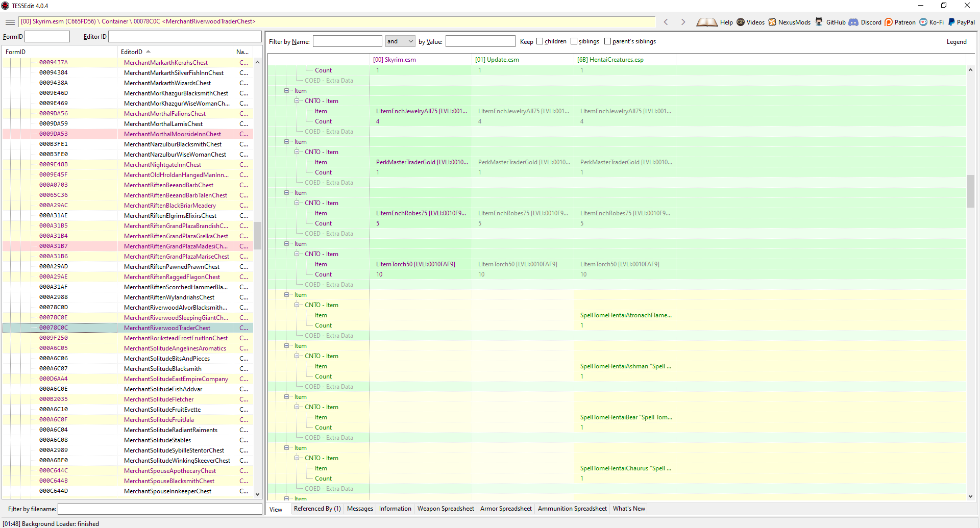
Task: Select MerchantMorthalMoorsideInnChest record row
Action: tap(128, 134)
